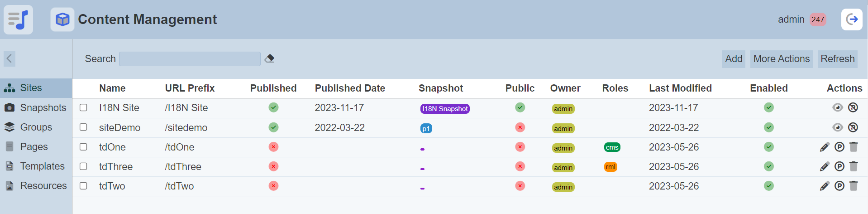Click the Content Management cube icon
The height and width of the screenshot is (214, 868).
[x=62, y=19]
